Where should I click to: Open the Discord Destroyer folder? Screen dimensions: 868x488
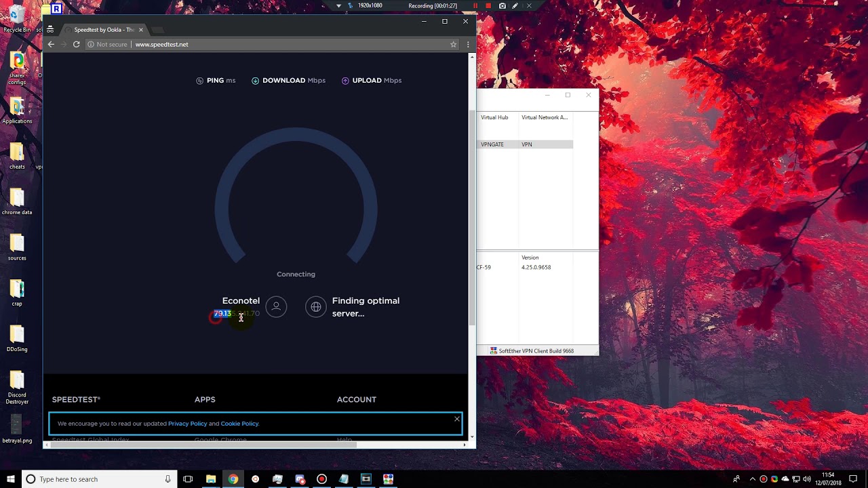pyautogui.click(x=17, y=388)
